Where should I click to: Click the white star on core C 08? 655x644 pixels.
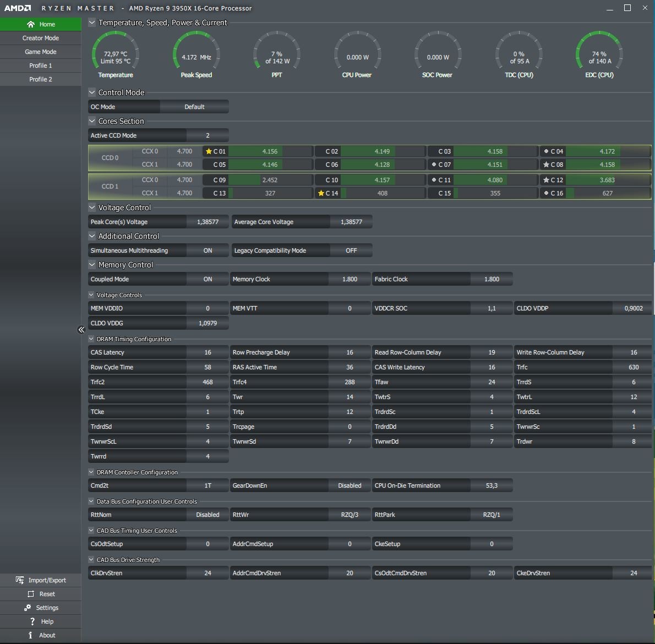[546, 164]
